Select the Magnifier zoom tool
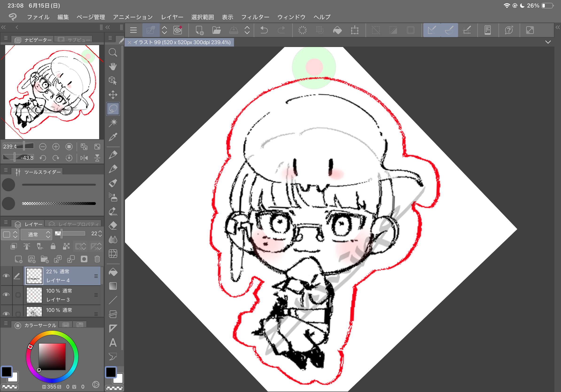The image size is (561, 392). pyautogui.click(x=113, y=52)
